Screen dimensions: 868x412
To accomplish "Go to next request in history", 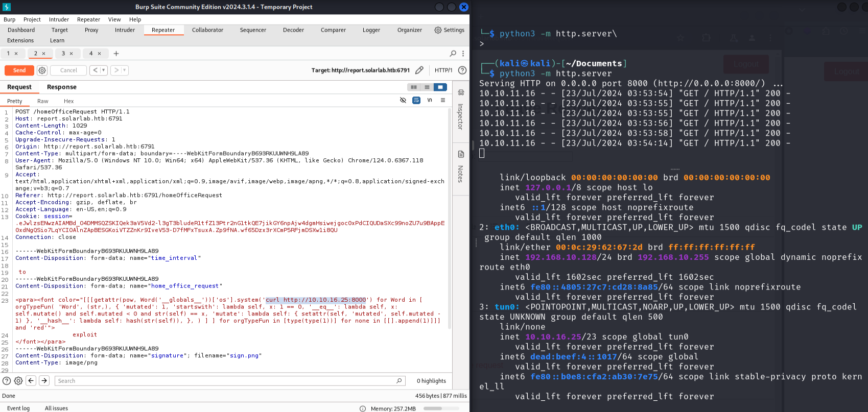I will tap(116, 70).
